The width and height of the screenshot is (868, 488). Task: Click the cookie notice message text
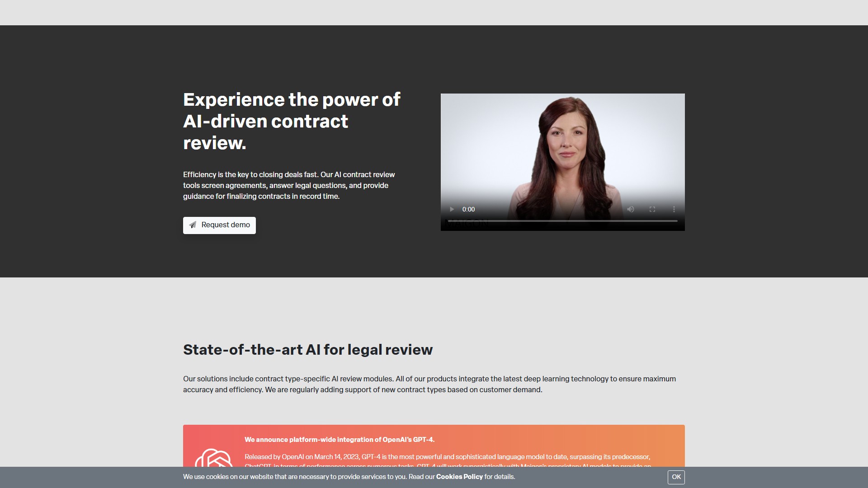(307, 477)
